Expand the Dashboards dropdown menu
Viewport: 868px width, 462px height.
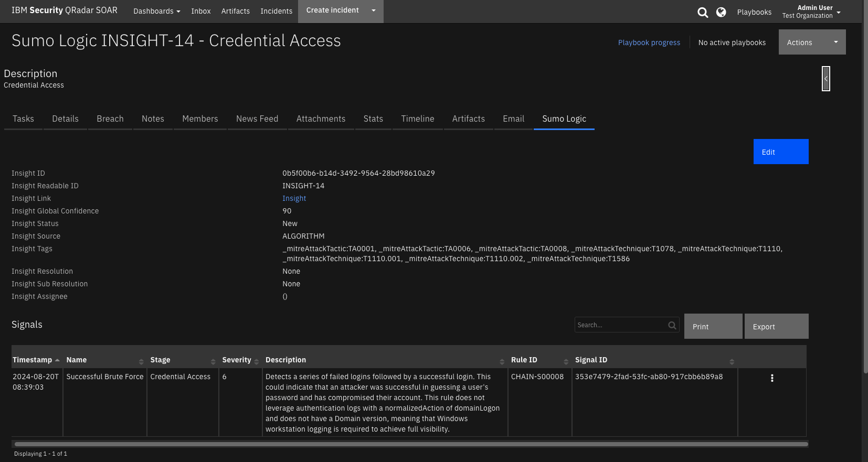[x=157, y=11]
